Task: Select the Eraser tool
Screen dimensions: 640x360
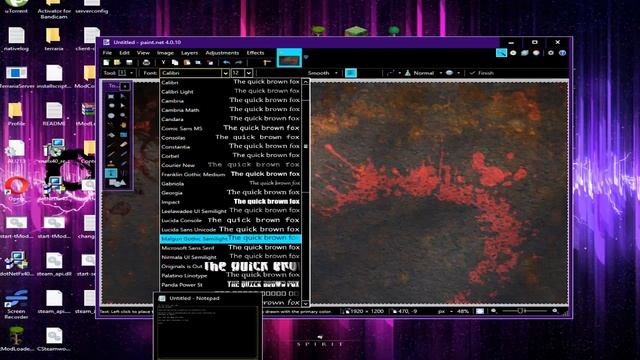Action: coord(123,144)
